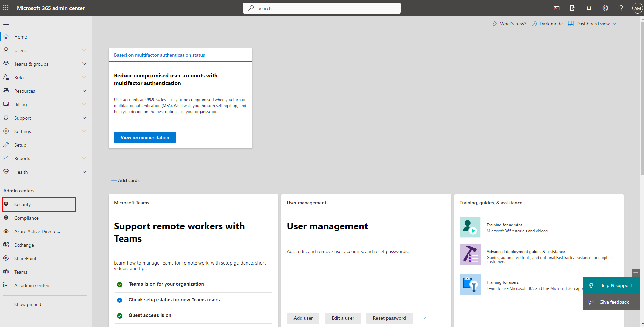The image size is (644, 327).
Task: Expand the Health menu chevron
Action: [84, 172]
